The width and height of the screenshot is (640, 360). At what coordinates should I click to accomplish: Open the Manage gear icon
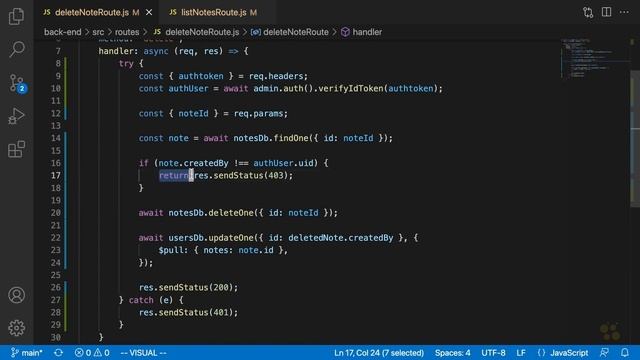pyautogui.click(x=16, y=328)
